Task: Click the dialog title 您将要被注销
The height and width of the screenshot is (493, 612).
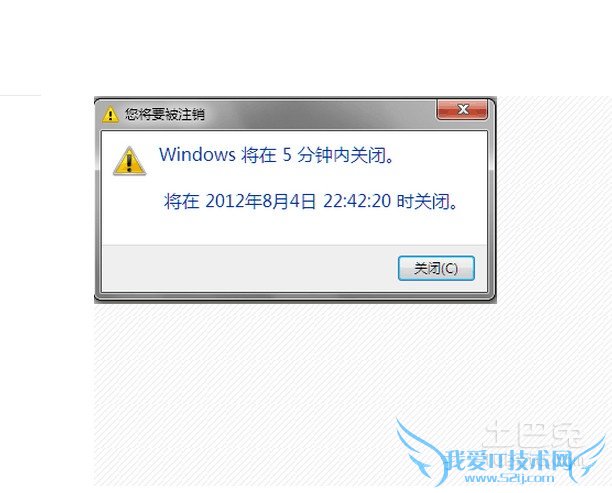Action: coord(164,114)
